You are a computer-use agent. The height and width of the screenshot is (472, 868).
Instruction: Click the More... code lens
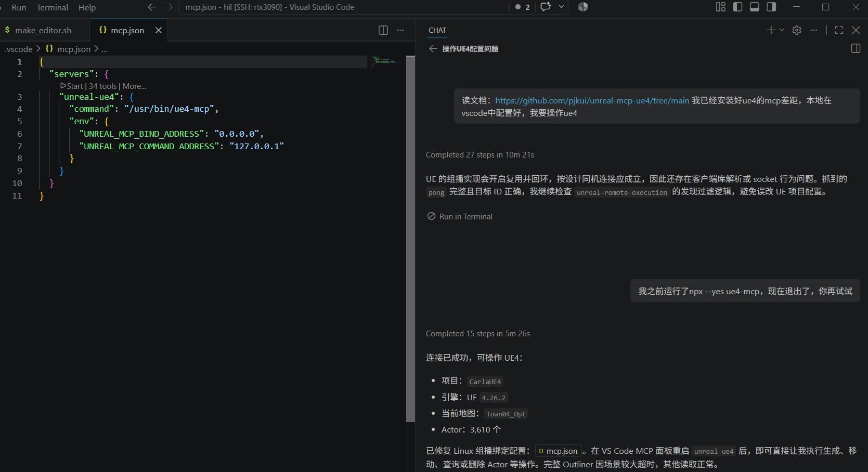(134, 86)
